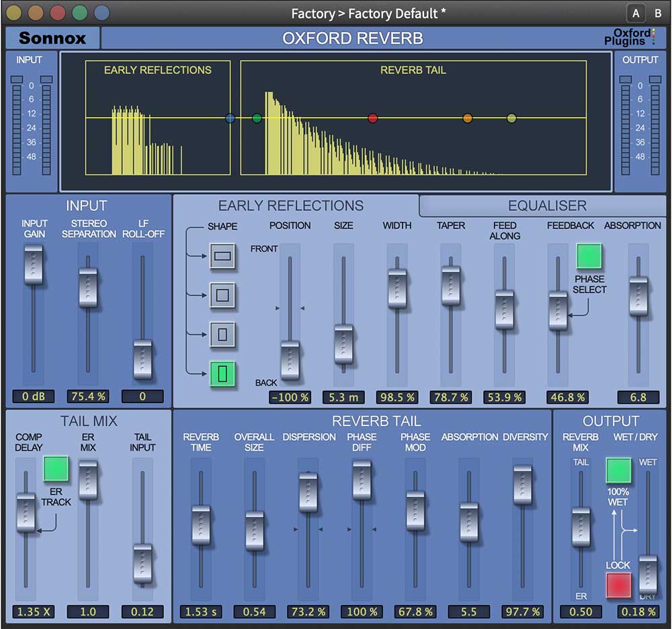Click the Absorption 6.8 value field
Image resolution: width=672 pixels, height=629 pixels.
(x=638, y=397)
